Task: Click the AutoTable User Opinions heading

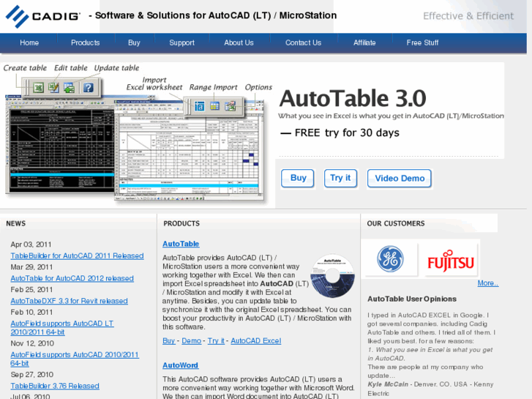Action: [x=412, y=299]
